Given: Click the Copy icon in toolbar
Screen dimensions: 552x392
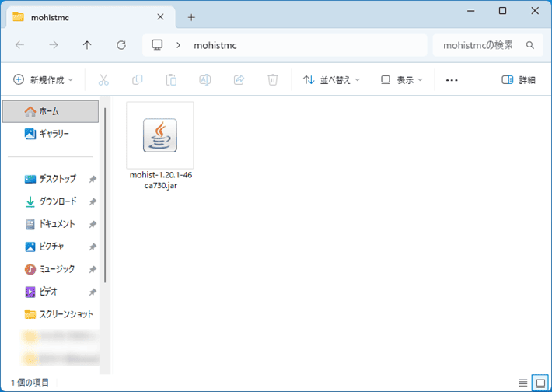Looking at the screenshot, I should pyautogui.click(x=138, y=80).
